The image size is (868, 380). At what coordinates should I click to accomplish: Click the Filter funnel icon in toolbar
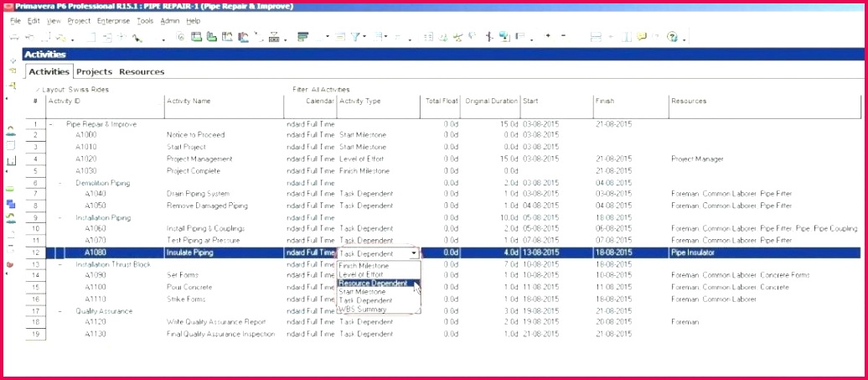357,37
